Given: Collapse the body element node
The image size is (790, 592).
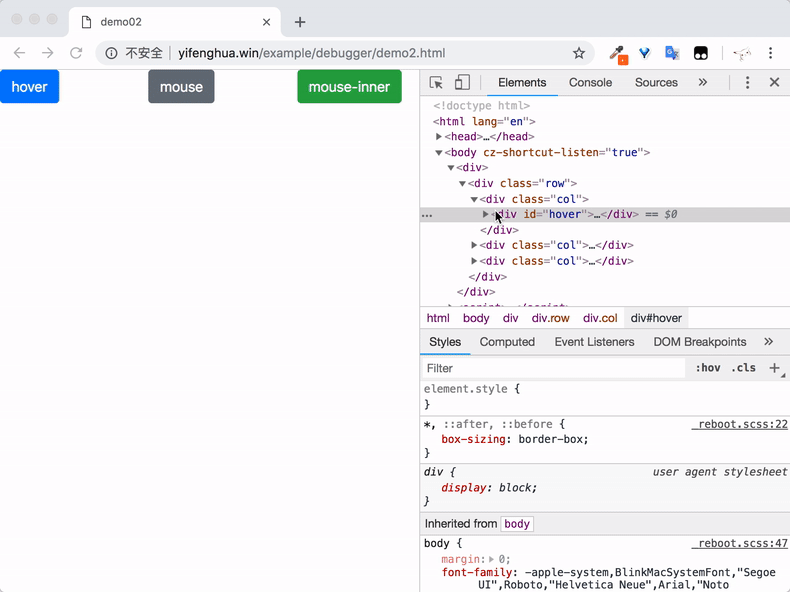Looking at the screenshot, I should pyautogui.click(x=439, y=153).
